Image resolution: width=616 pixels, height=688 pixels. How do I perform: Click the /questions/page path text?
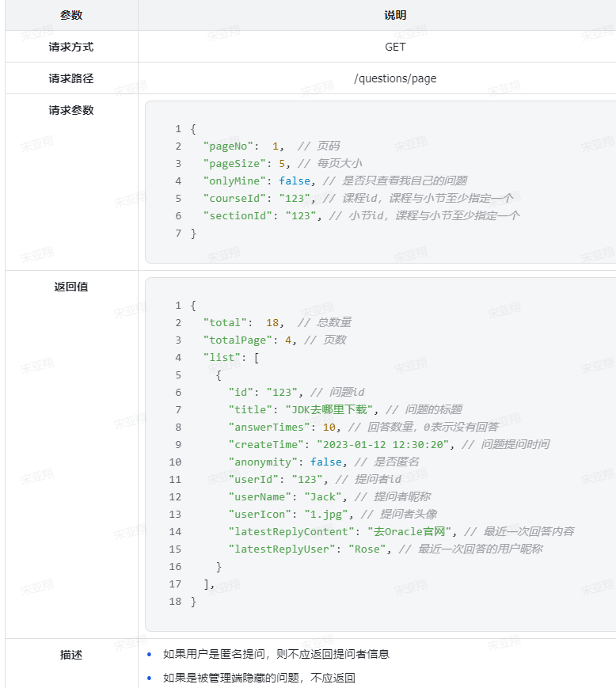(395, 78)
